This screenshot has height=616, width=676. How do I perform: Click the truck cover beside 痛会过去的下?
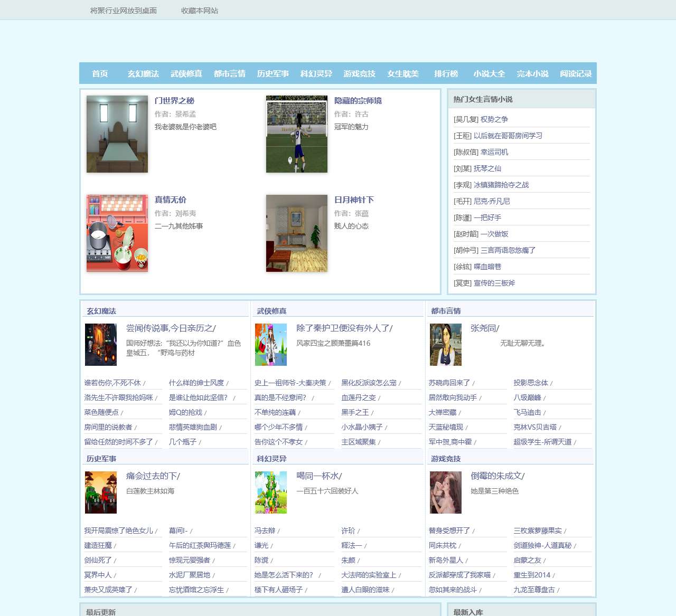(x=101, y=492)
